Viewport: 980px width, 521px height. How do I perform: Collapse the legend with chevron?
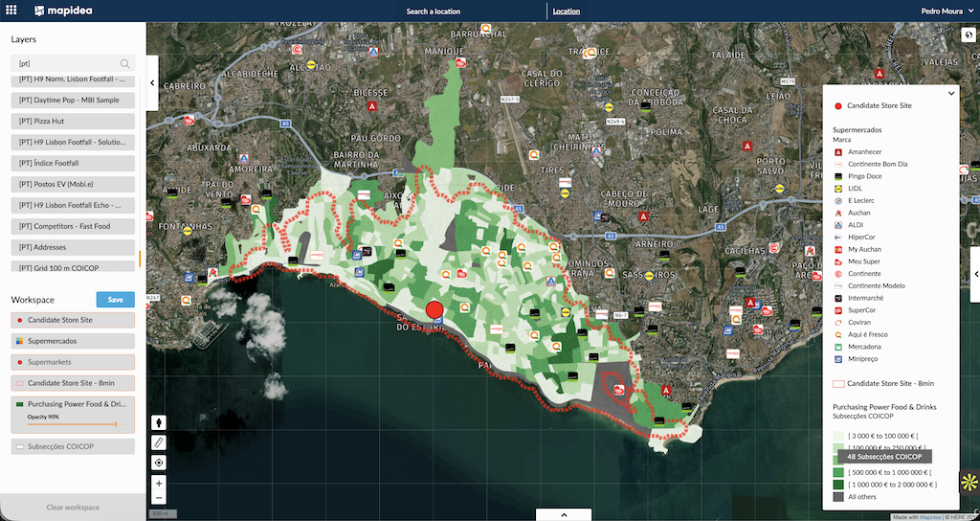(951, 93)
